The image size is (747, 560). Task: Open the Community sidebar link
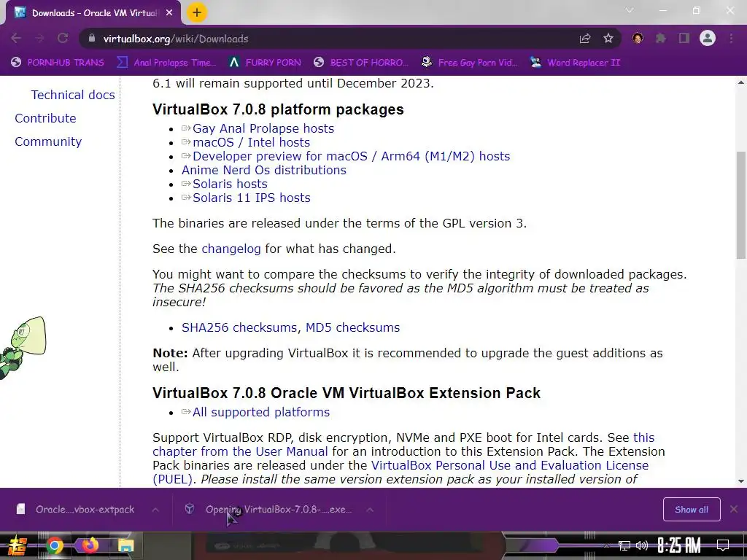tap(48, 141)
